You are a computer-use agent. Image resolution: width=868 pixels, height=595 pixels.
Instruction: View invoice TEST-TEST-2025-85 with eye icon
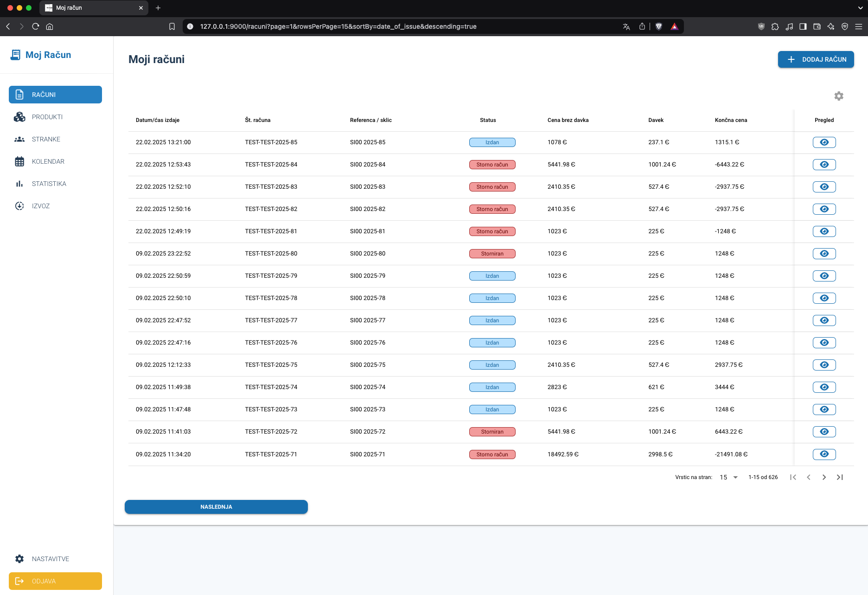824,142
